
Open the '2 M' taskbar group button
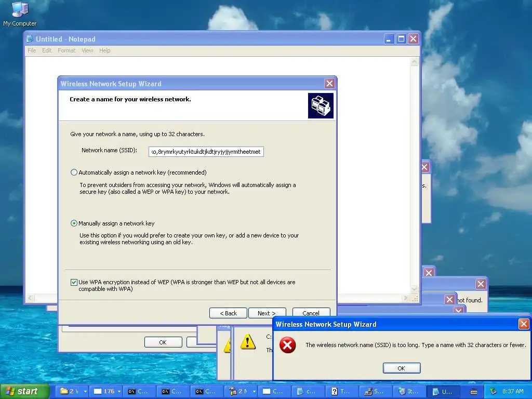[239, 391]
